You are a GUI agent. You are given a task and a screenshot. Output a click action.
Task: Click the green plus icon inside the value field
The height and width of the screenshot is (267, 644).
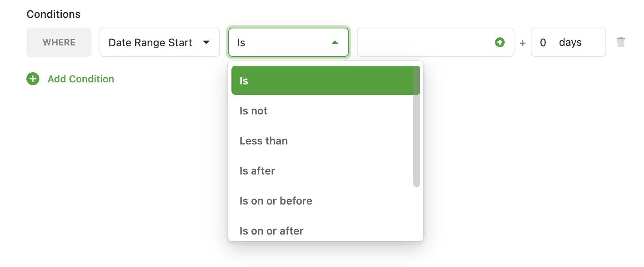[x=500, y=42]
